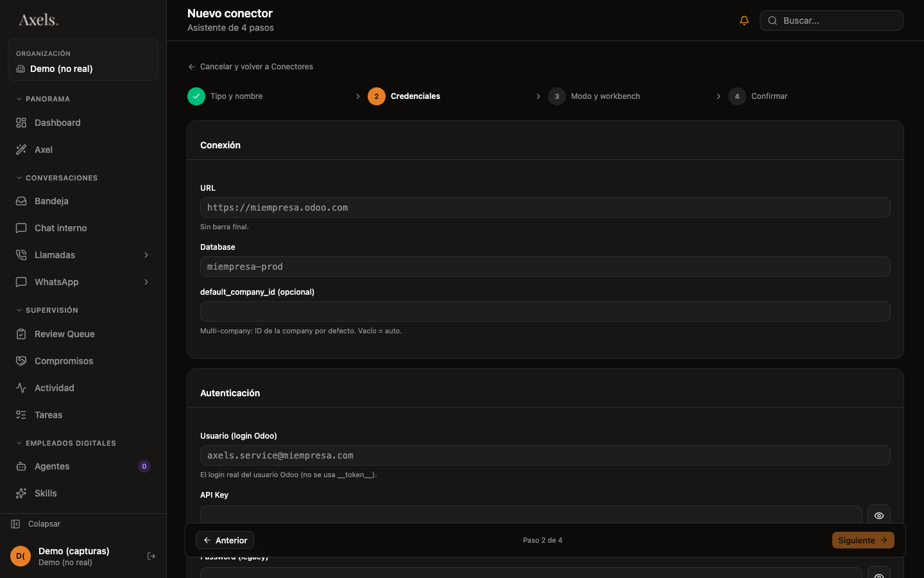
Task: Click the Anterior button
Action: coord(225,540)
